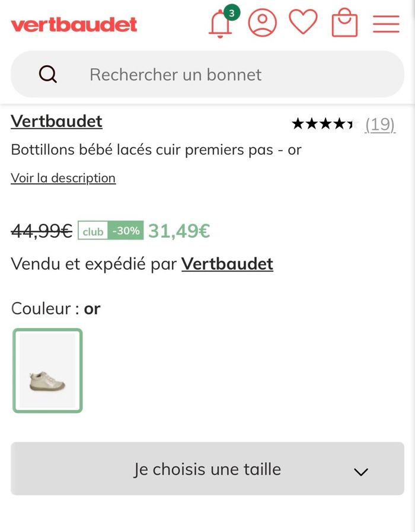Open the Vertbaudet brand link above the title
The image size is (415, 532).
click(x=56, y=122)
